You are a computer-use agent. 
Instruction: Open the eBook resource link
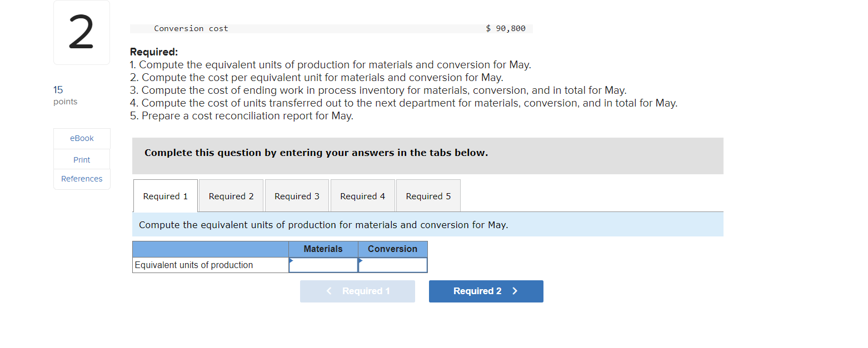(82, 138)
